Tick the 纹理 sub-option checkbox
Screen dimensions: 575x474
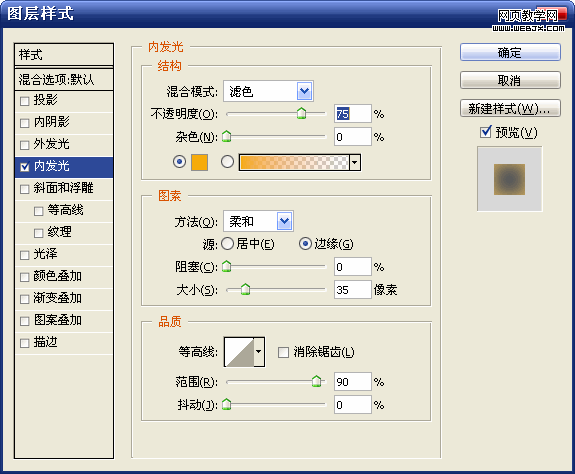point(39,233)
